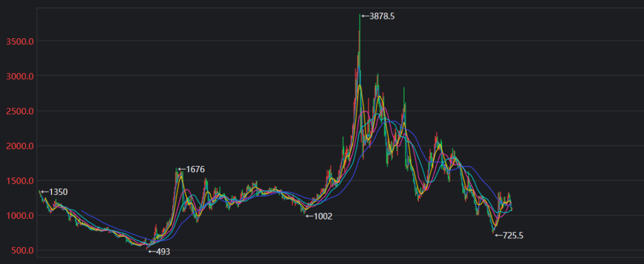The image size is (644, 264).
Task: Select the 1002 low price marker
Action: [318, 216]
